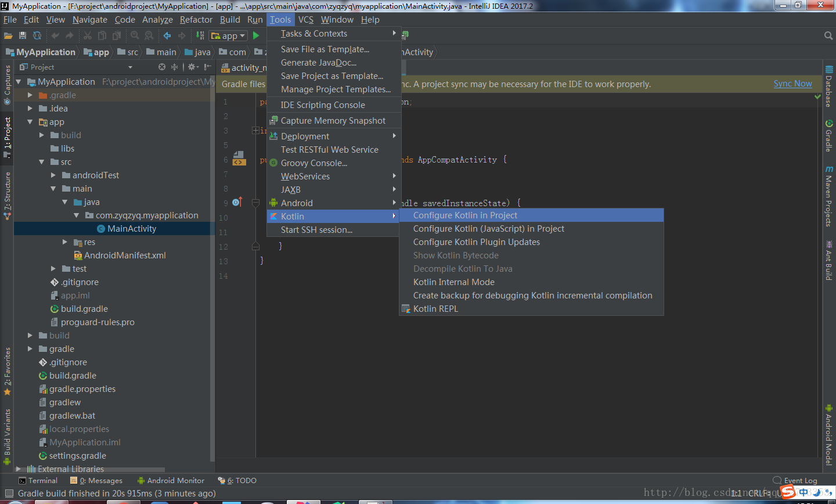Open the Ant Build tool window

point(828,260)
